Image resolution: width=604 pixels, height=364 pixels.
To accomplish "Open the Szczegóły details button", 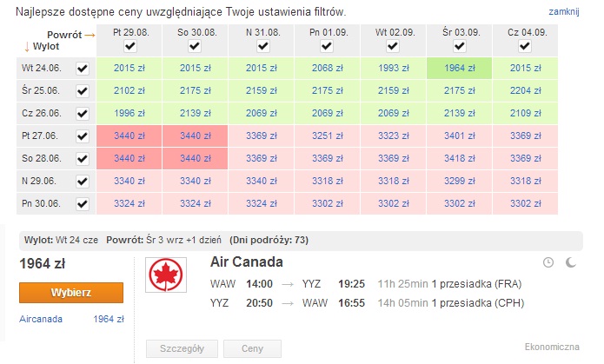I will [182, 348].
